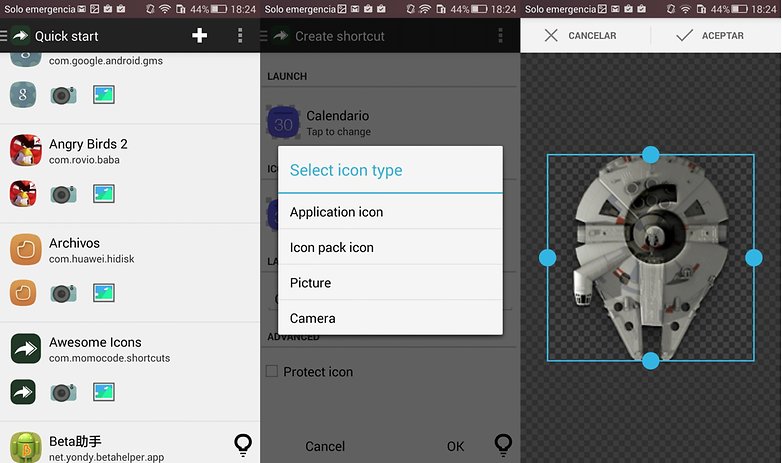The height and width of the screenshot is (463, 782).
Task: Tap picture icon under com.google.android.gms
Action: coord(104,94)
